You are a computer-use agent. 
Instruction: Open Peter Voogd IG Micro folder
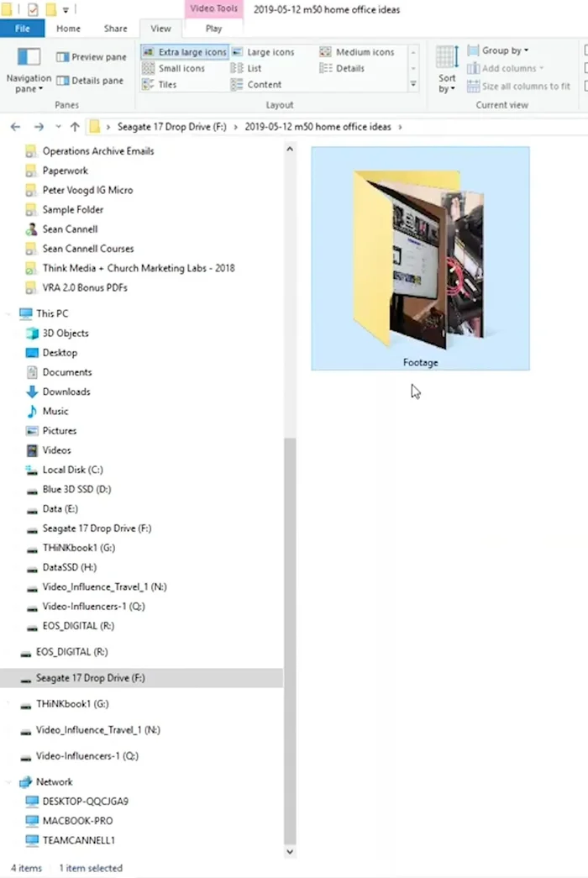click(87, 191)
